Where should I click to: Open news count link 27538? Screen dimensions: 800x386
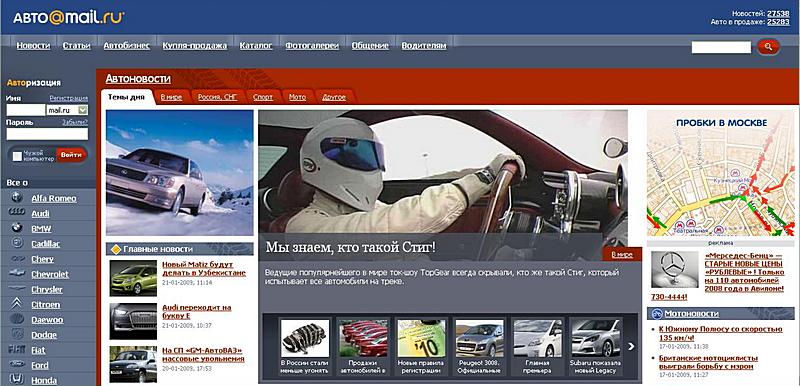[778, 14]
